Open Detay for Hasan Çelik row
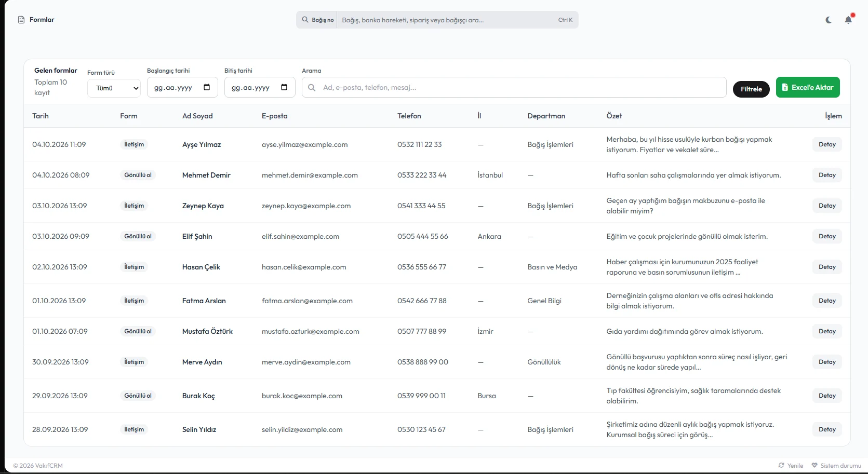868x474 pixels. click(x=827, y=267)
